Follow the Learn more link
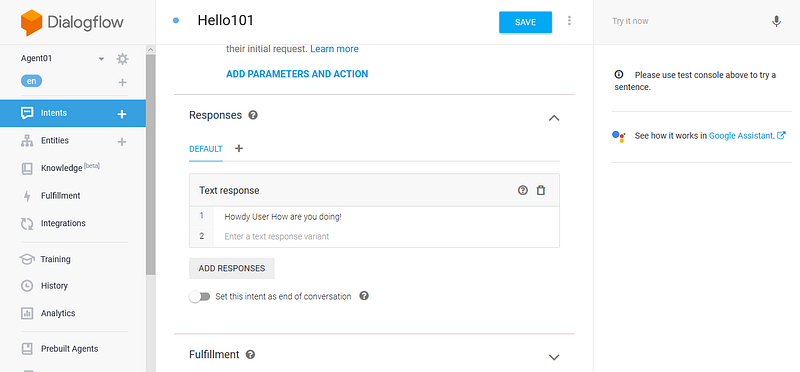800x372 pixels. [x=334, y=49]
